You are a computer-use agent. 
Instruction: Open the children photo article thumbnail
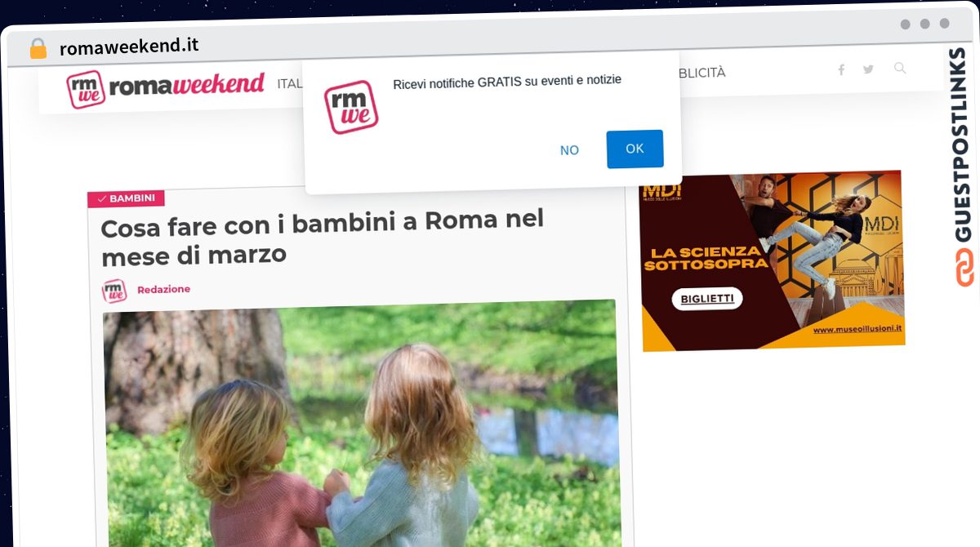[x=361, y=422]
